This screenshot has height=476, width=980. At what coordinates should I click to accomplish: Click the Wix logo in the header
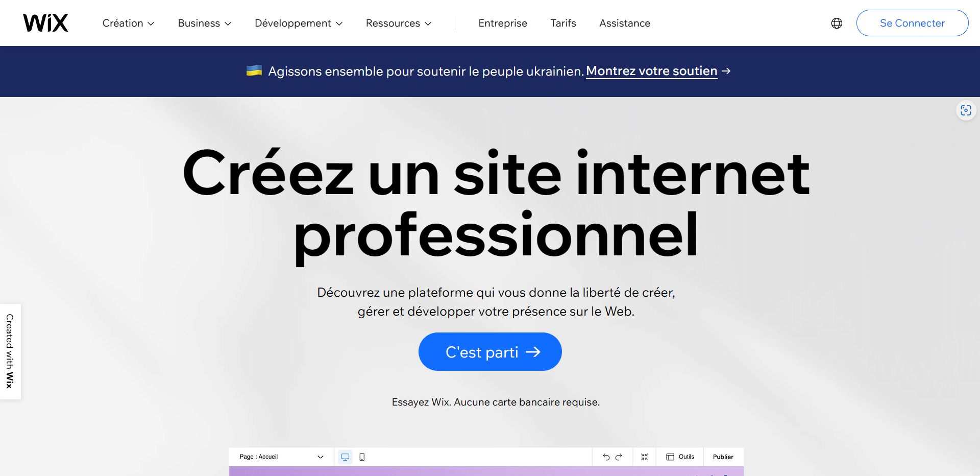point(45,23)
